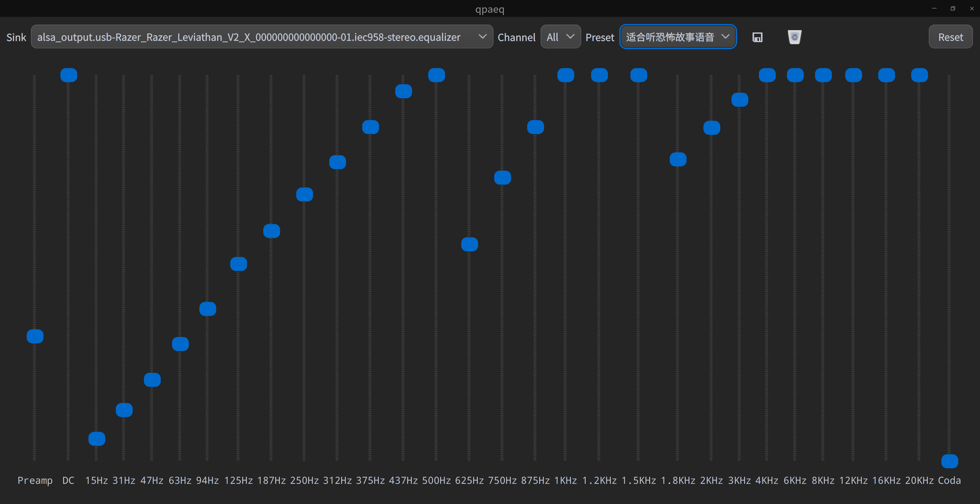Click the DC band slider handle

point(69,75)
